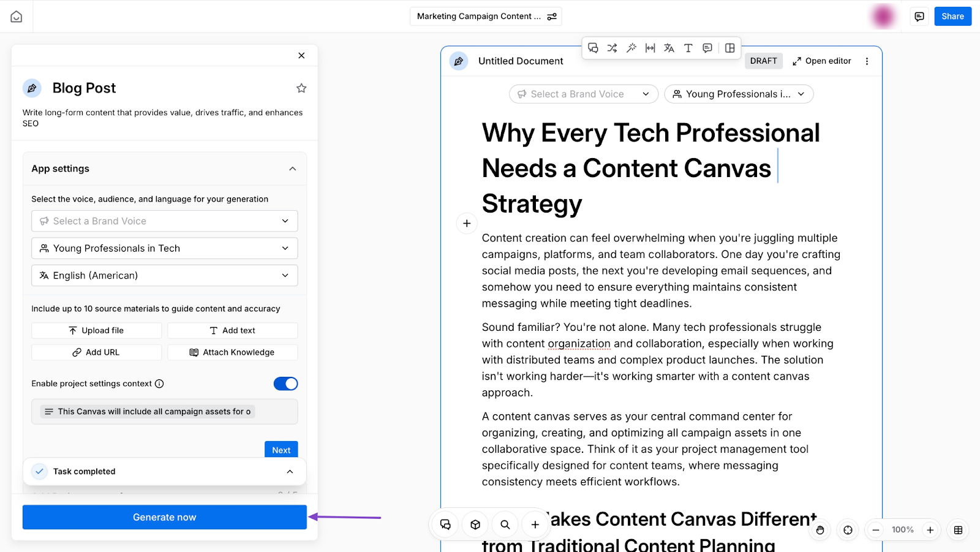
Task: Click the cube icon in bottom toolbar
Action: click(x=475, y=525)
